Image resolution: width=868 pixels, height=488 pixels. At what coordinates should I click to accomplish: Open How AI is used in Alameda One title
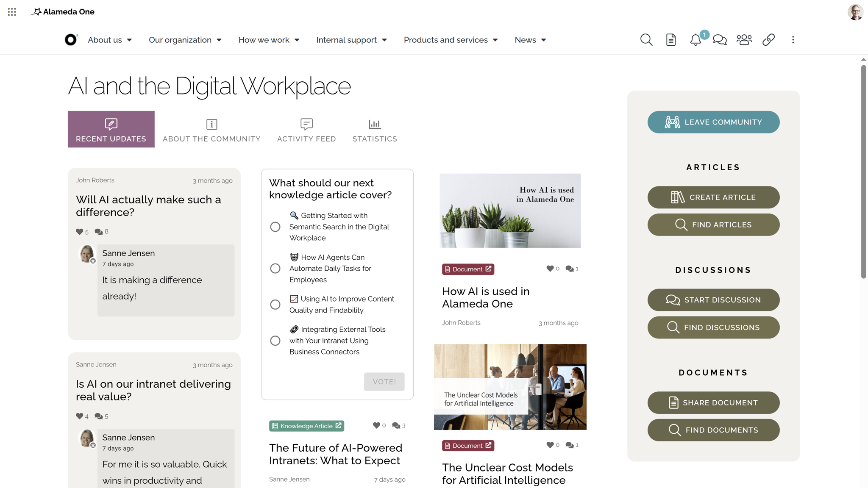[x=486, y=297]
